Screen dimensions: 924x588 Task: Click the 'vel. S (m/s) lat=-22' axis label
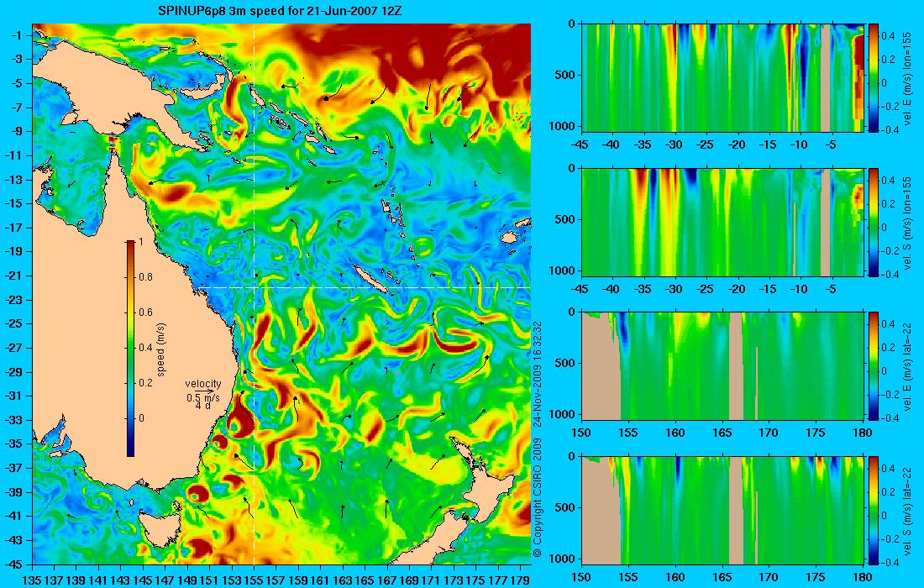click(909, 510)
